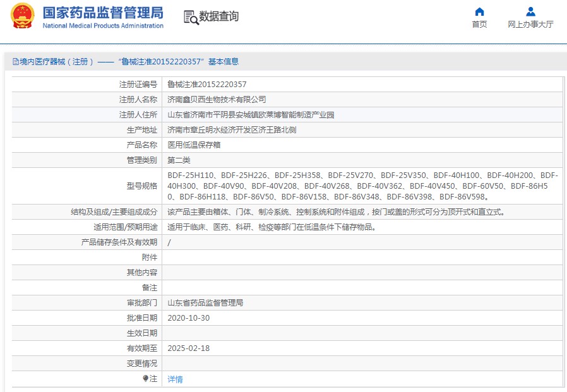This screenshot has width=567, height=392.
Task: Click the 注册证编号 row label
Action: tap(138, 84)
